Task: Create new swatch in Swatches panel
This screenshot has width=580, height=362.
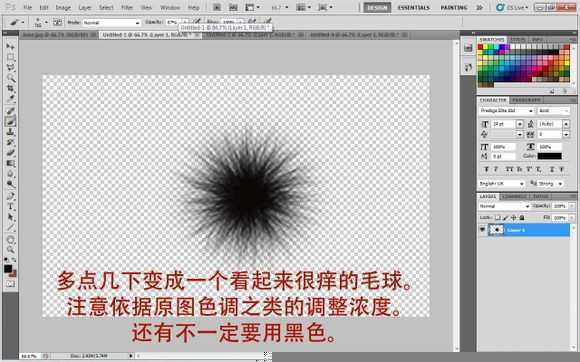Action: pyautogui.click(x=552, y=91)
